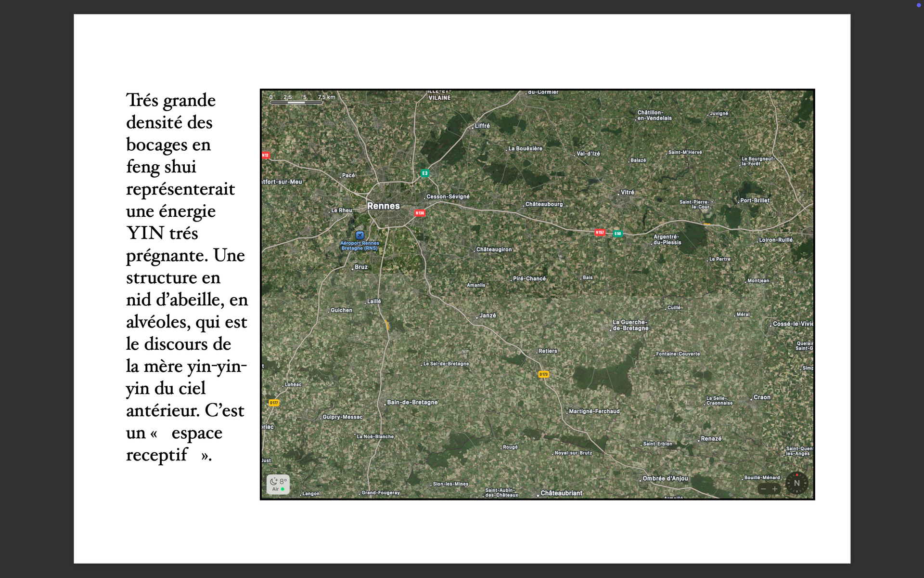The width and height of the screenshot is (924, 578).
Task: Click the Châteaubriant label
Action: click(561, 493)
